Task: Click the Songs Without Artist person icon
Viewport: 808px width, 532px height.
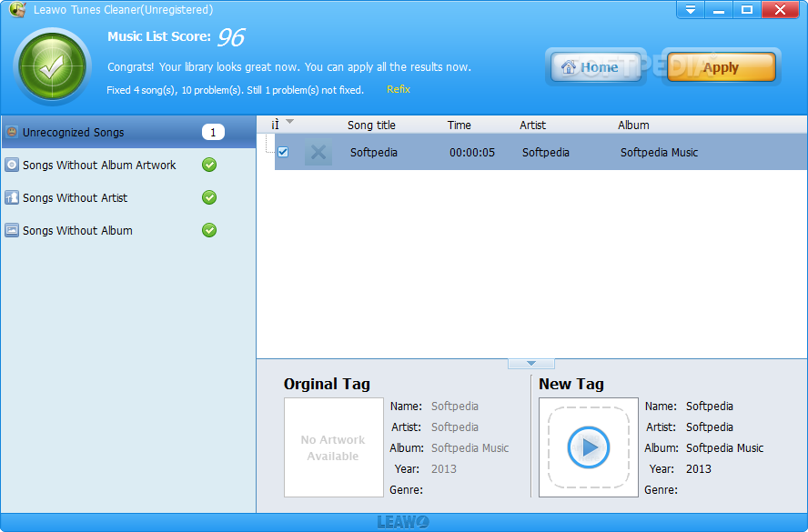Action: coord(11,197)
